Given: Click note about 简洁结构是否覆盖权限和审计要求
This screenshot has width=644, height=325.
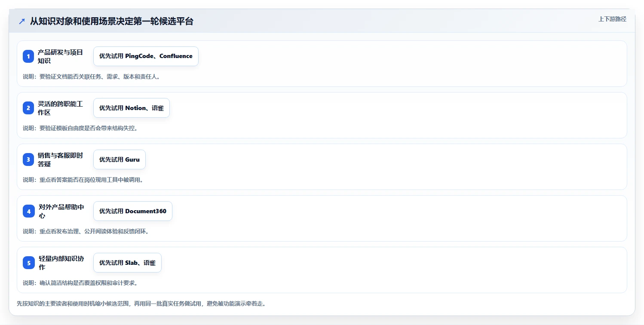Looking at the screenshot, I should [x=80, y=283].
